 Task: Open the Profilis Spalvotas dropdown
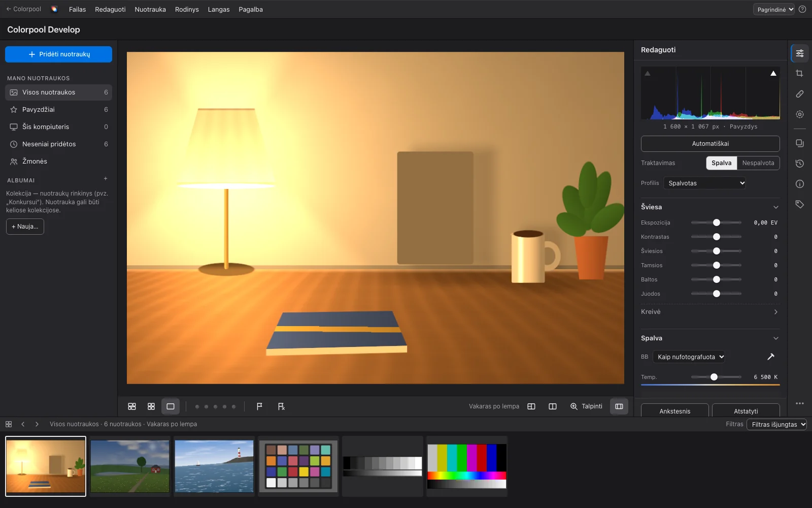[x=704, y=183]
